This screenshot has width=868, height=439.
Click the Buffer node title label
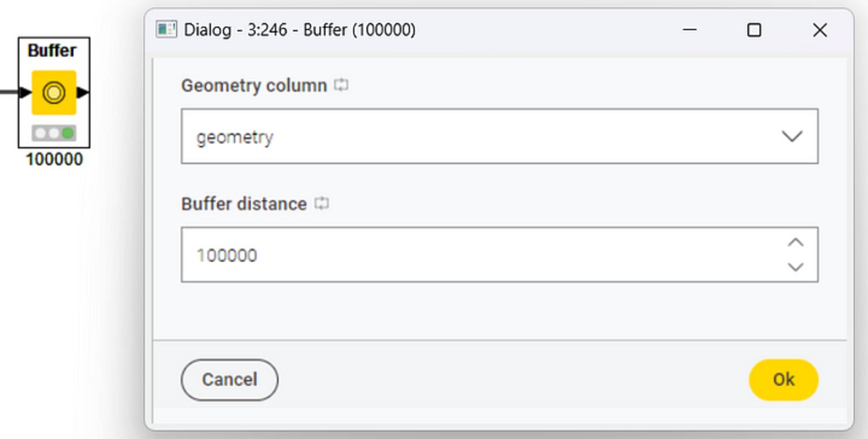54,51
